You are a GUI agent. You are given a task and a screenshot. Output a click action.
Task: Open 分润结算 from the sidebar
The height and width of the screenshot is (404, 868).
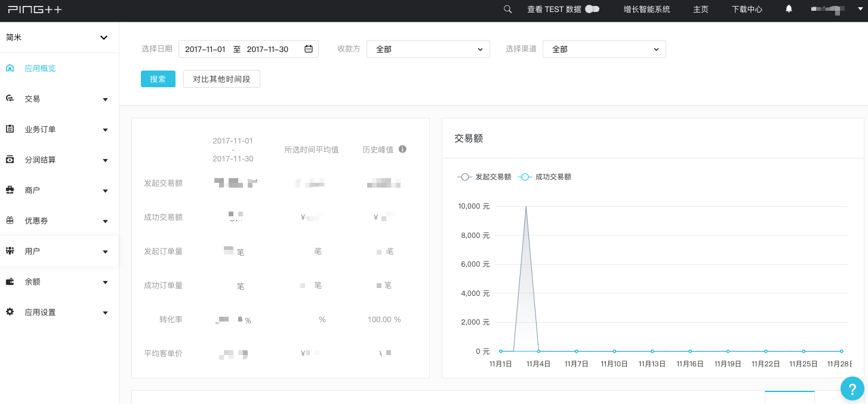10,160
